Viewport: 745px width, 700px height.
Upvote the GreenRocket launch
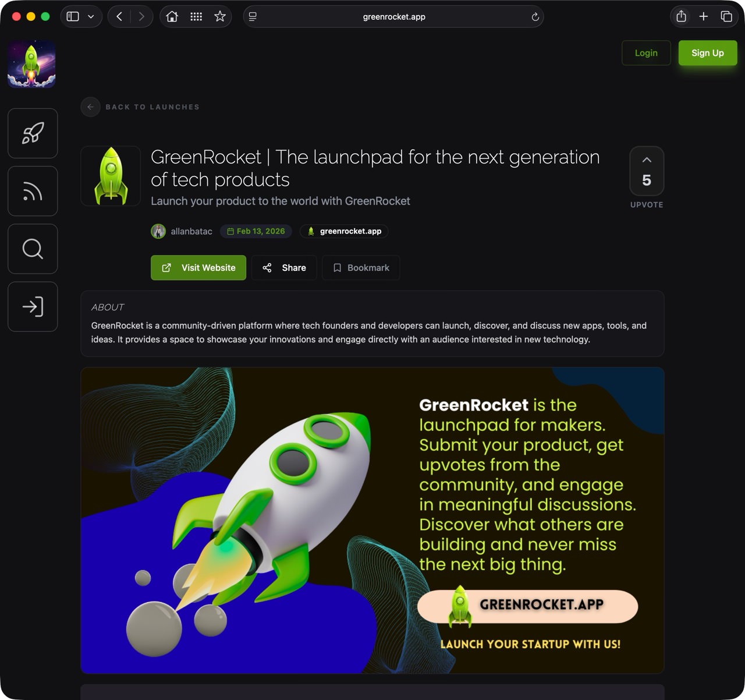point(647,171)
